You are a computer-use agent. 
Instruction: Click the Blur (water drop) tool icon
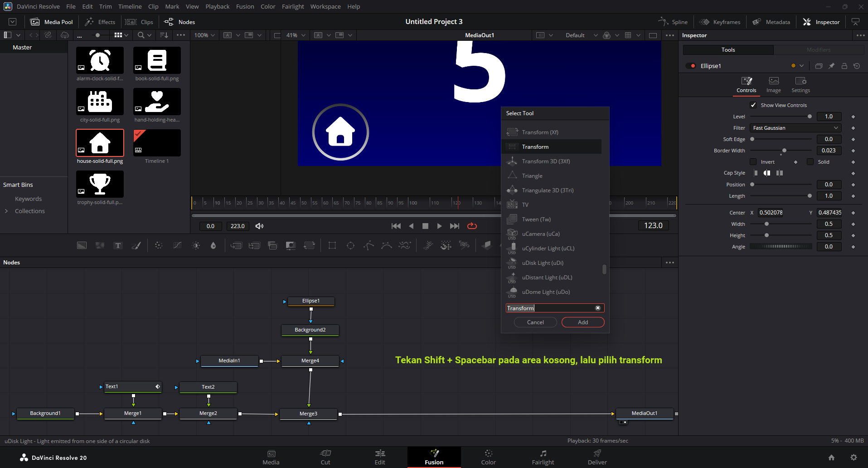pyautogui.click(x=213, y=245)
